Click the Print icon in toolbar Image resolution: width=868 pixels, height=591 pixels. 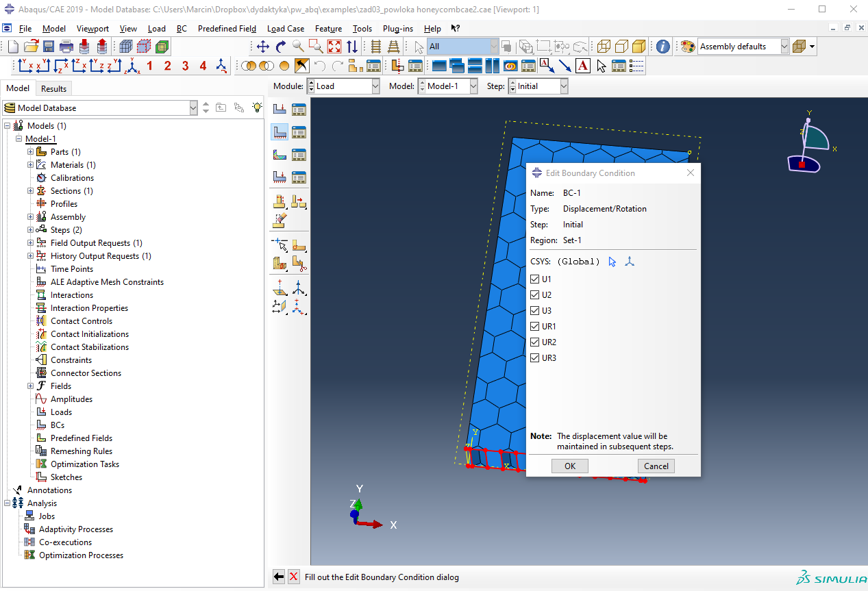(x=66, y=47)
